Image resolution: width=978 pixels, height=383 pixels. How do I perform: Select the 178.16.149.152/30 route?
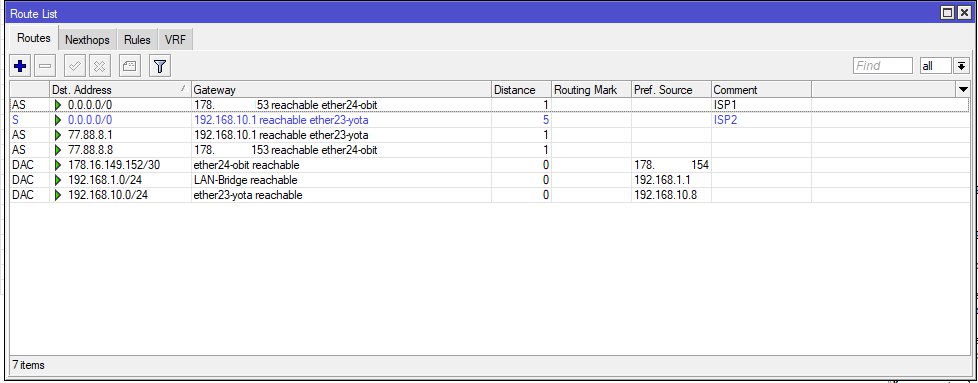tap(490, 165)
